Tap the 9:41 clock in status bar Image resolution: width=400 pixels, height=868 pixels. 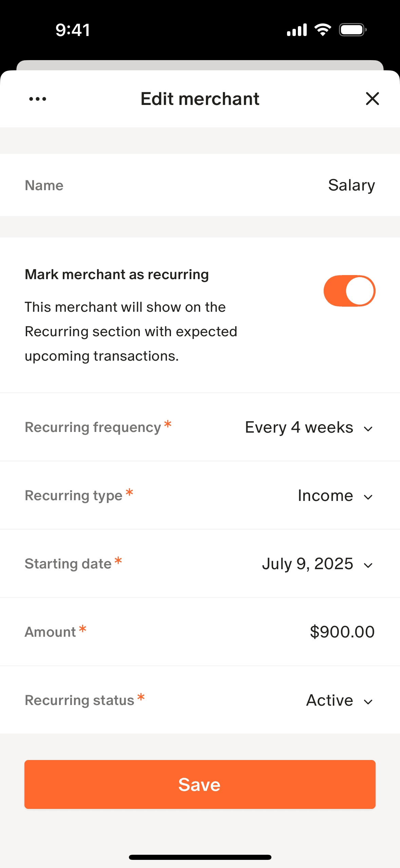[73, 30]
